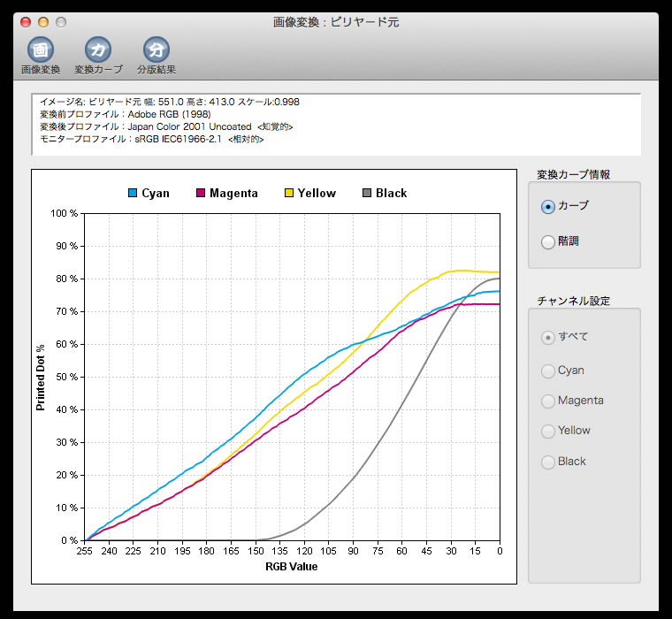Click the 変換後プロファイル Japan Color line
Viewport: 672px width, 619px height.
[x=166, y=126]
